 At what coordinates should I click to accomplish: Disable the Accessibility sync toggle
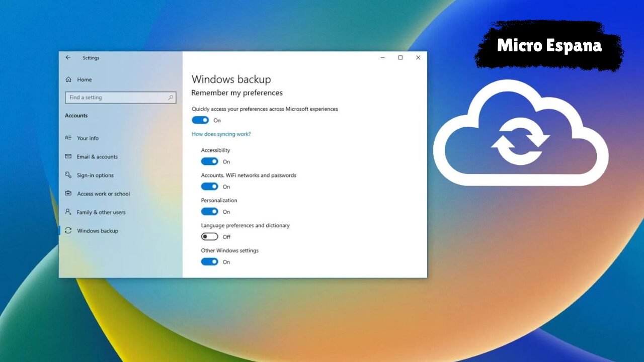[x=209, y=161]
